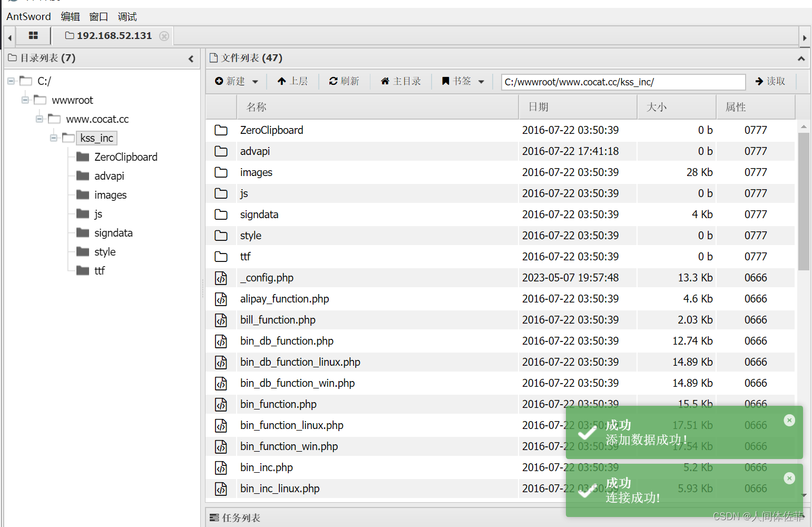The height and width of the screenshot is (527, 812).
Task: Click file icon of bin_db_function_win.php
Action: tap(221, 383)
